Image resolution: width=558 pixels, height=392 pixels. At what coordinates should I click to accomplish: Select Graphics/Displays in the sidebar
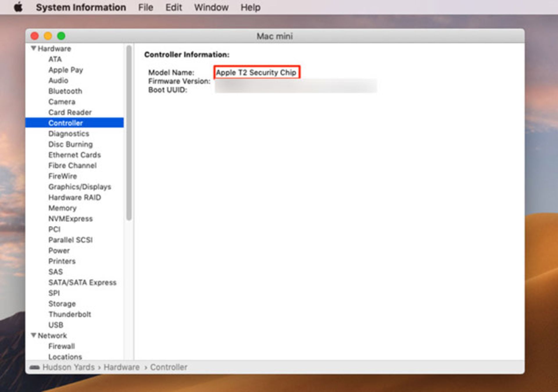click(x=80, y=187)
